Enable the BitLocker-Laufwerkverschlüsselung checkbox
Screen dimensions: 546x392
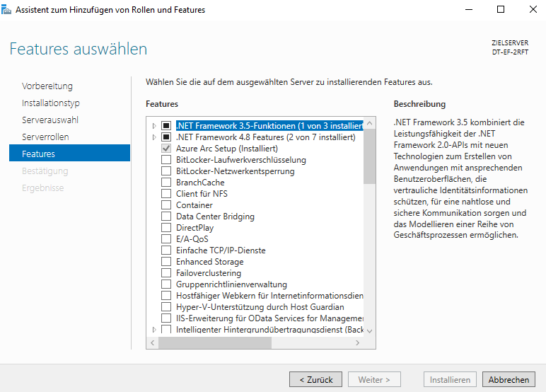(166, 160)
